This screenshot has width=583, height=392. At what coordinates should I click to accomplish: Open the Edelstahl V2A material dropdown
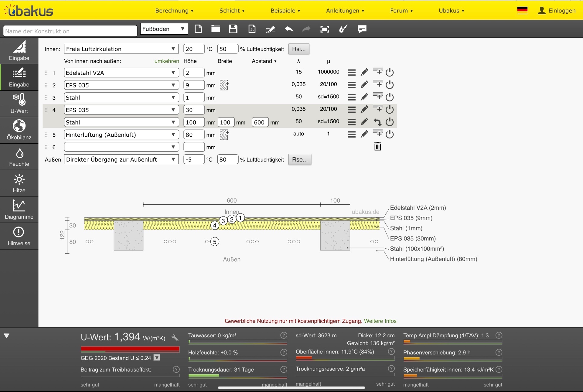(x=121, y=73)
